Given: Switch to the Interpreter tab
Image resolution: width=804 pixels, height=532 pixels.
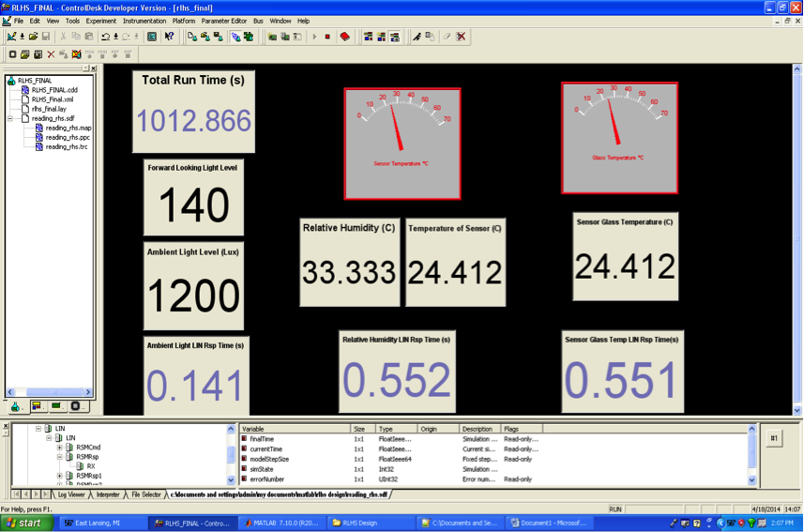Looking at the screenshot, I should (108, 494).
